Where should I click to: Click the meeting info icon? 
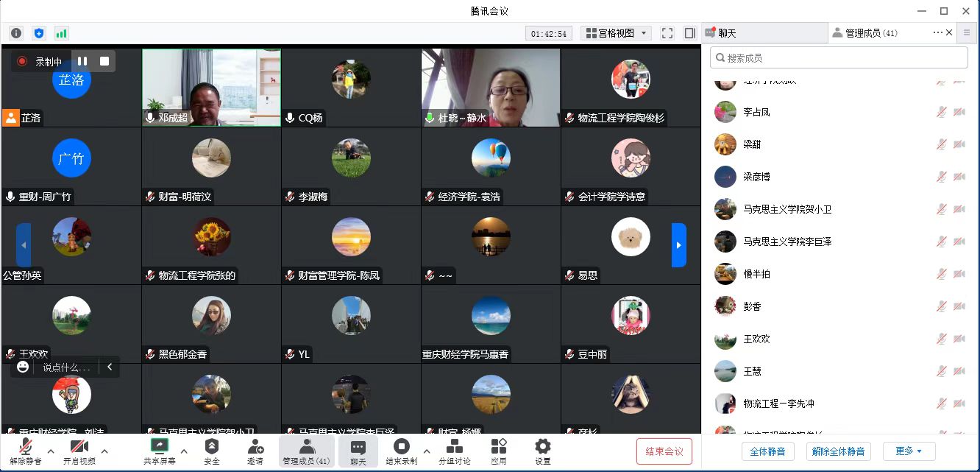16,33
